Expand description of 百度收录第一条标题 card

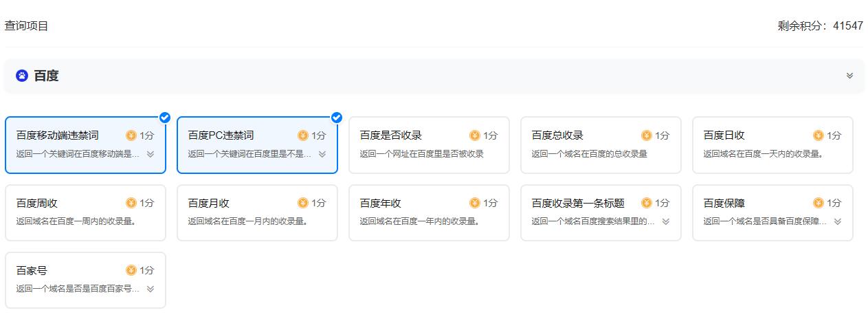(666, 221)
